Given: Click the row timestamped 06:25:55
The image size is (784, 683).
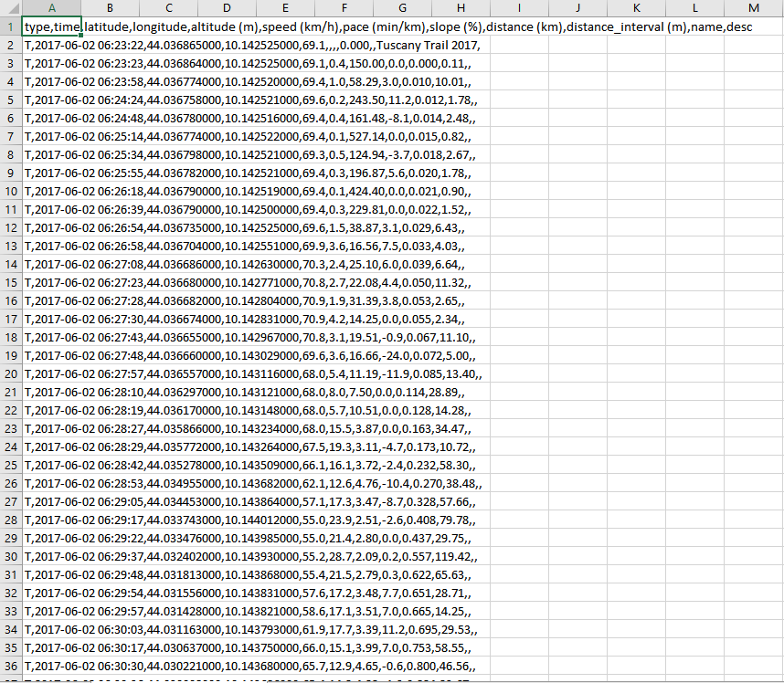Looking at the screenshot, I should 248,173.
